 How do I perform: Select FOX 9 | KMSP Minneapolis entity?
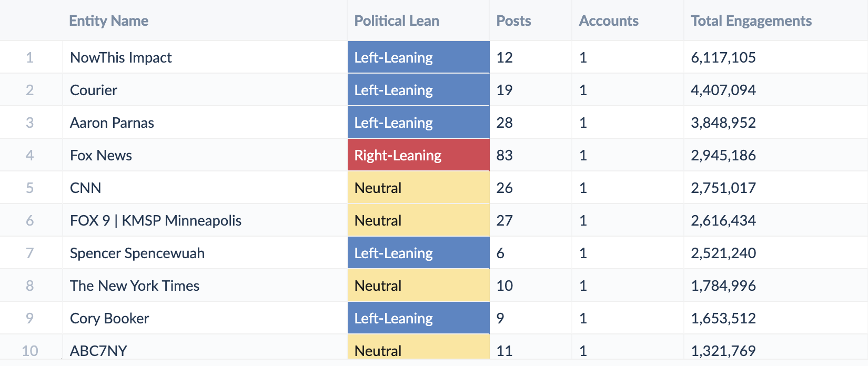[x=156, y=221]
